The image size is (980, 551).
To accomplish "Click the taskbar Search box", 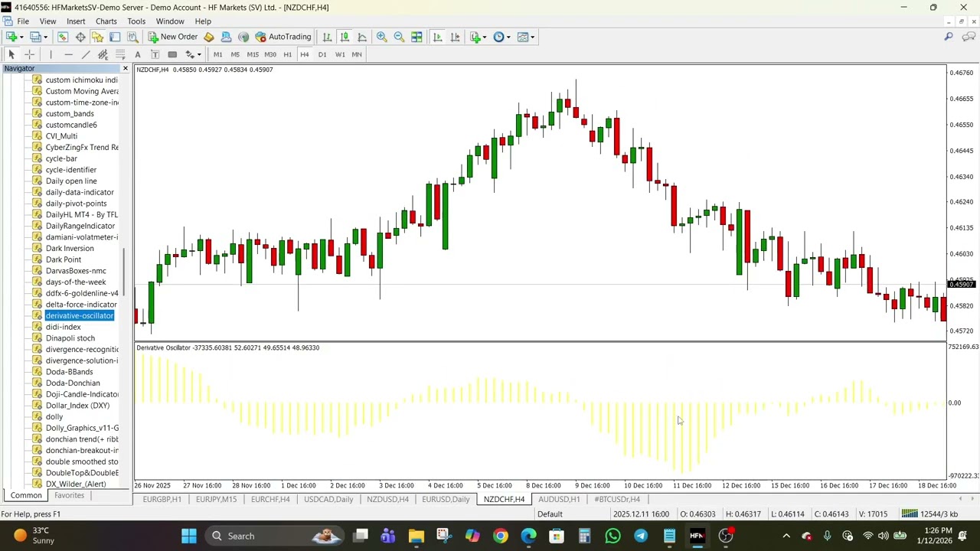I will coord(276,536).
